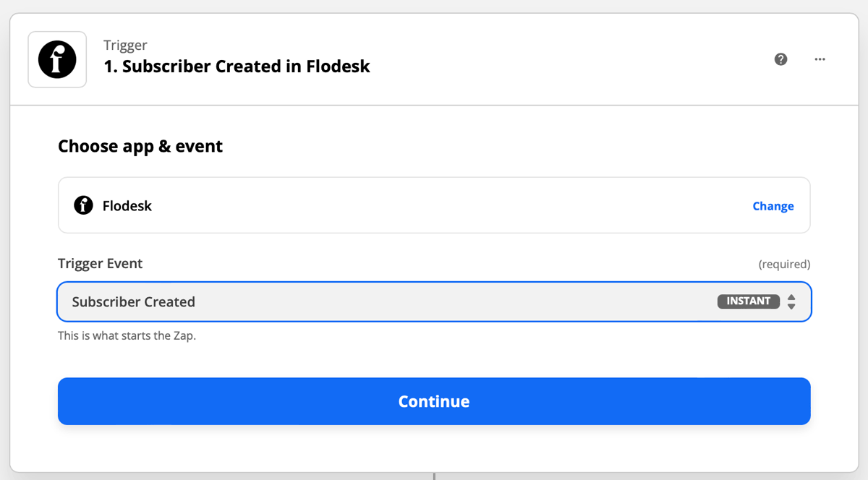868x480 pixels.
Task: Open the Trigger Event dropdown
Action: [434, 301]
